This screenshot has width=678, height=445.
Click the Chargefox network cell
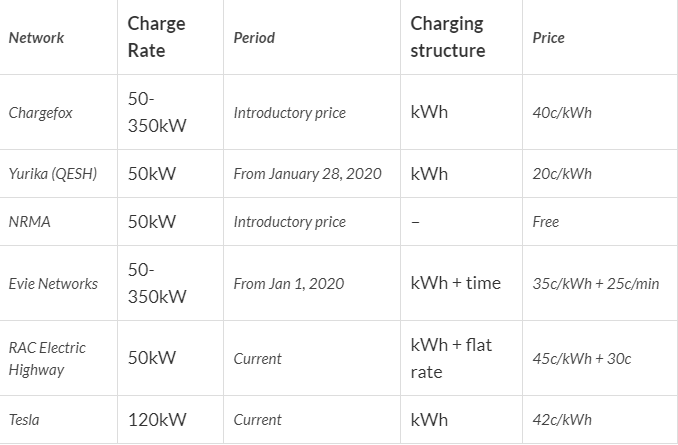[40, 113]
